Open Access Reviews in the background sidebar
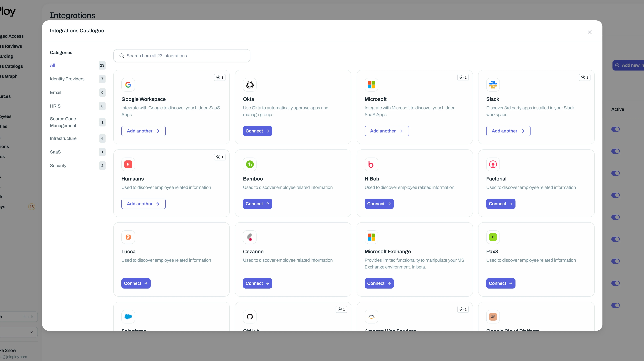 pos(11,46)
